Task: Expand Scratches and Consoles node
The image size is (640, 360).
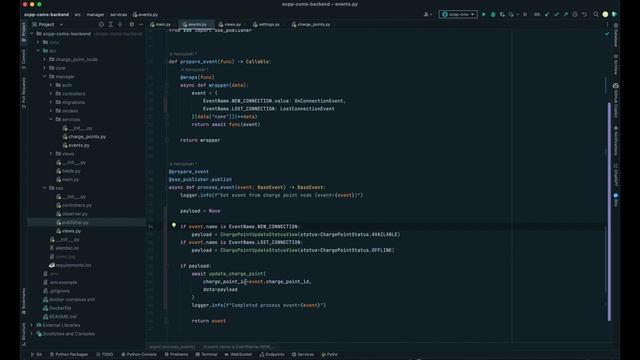Action: (32, 333)
